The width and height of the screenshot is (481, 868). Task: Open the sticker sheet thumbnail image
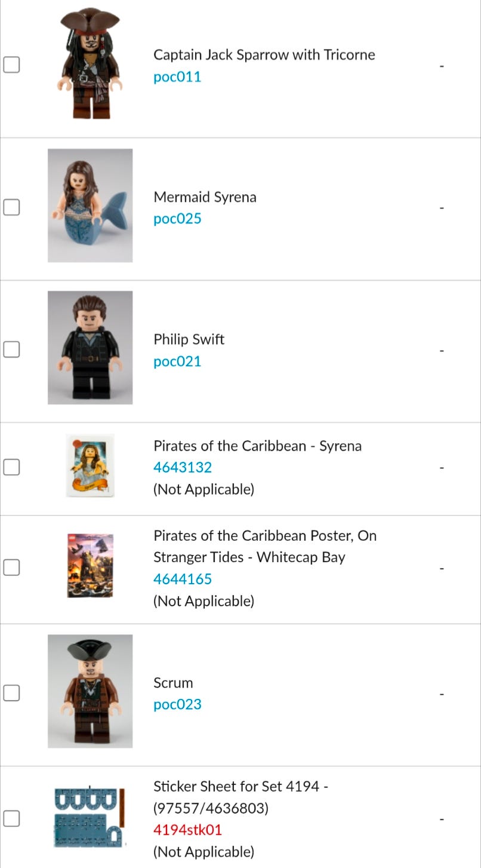click(90, 817)
